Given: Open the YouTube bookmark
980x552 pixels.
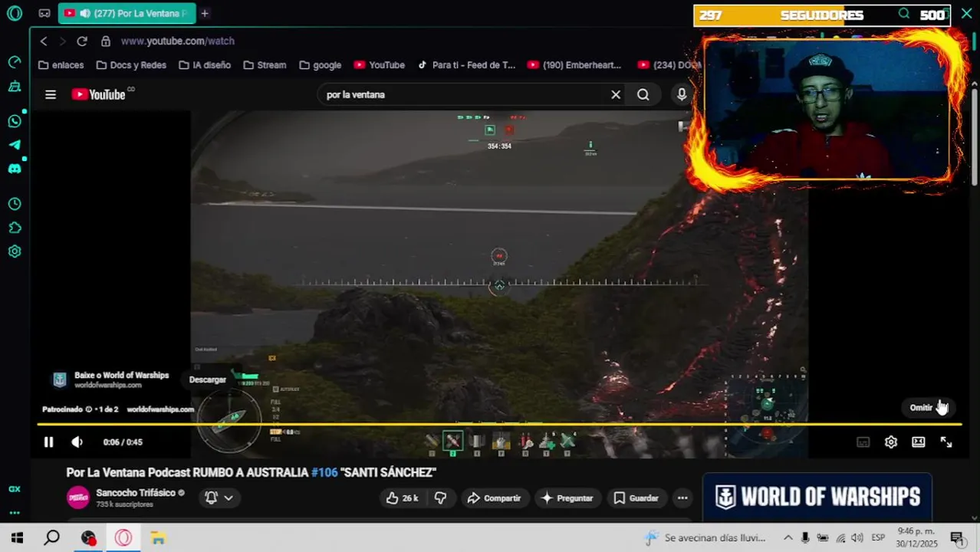Looking at the screenshot, I should (379, 65).
